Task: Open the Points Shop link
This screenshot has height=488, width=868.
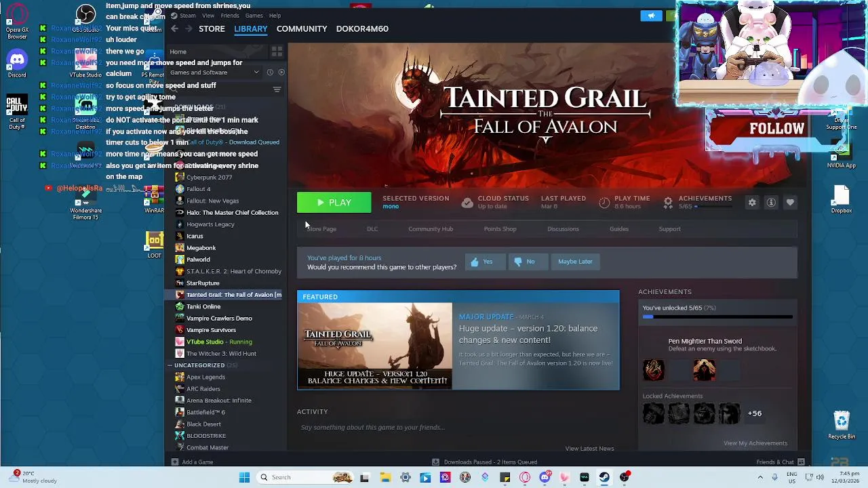Action: (500, 229)
